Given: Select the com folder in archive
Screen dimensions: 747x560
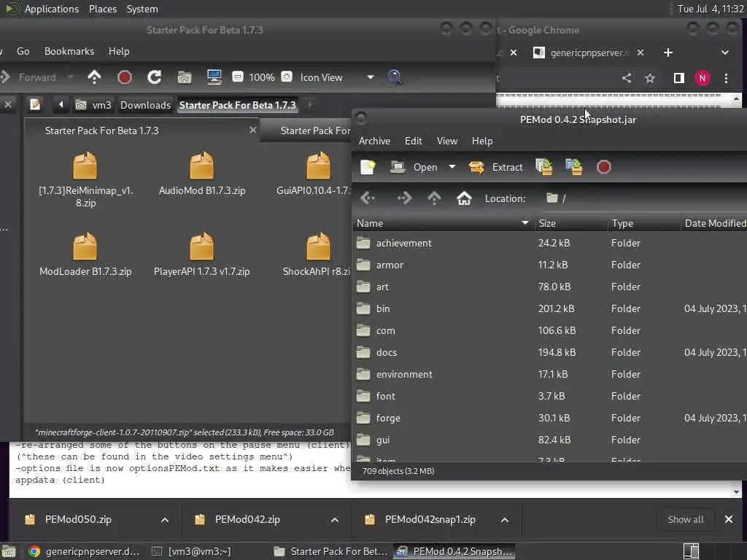Looking at the screenshot, I should [550, 330].
